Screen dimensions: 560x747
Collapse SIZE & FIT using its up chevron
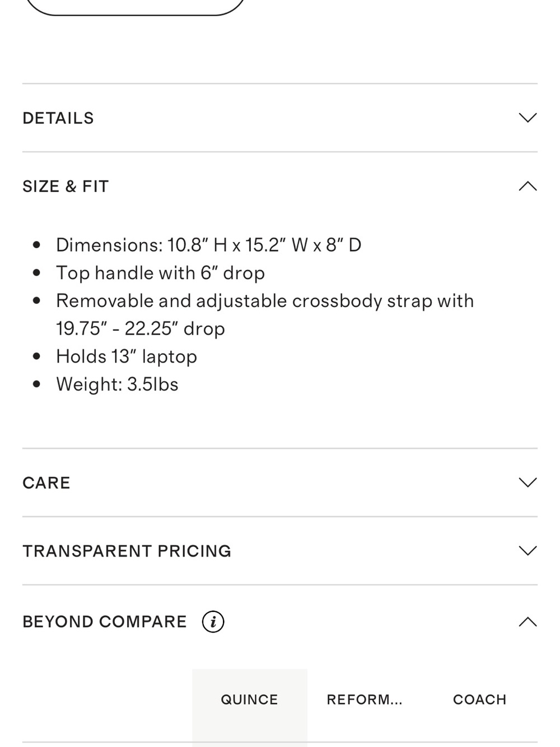click(x=528, y=186)
